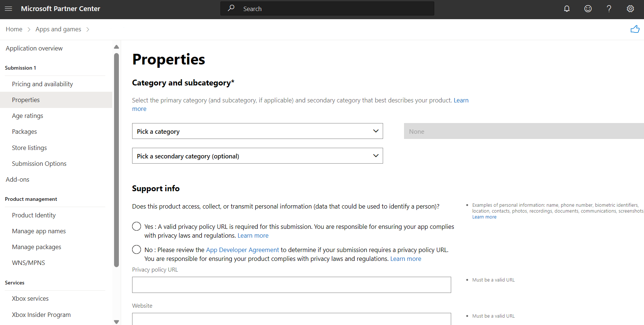Open Manage packages

(x=36, y=247)
